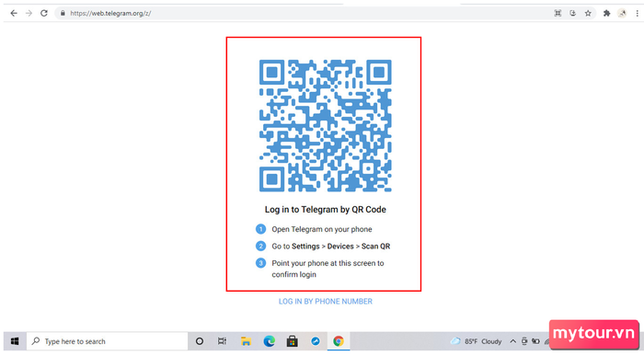Open Cortana circle icon on taskbar
Viewport: 644px width, 356px height.
click(200, 341)
